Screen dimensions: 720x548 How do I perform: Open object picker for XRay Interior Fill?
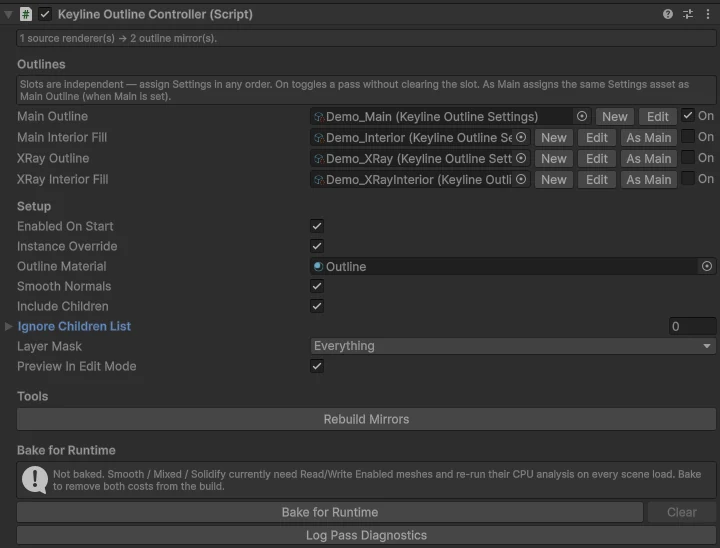pyautogui.click(x=521, y=180)
